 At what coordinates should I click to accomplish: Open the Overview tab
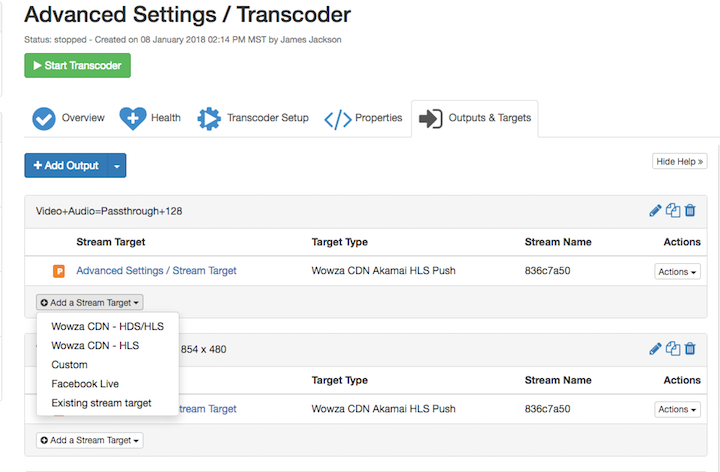point(68,118)
